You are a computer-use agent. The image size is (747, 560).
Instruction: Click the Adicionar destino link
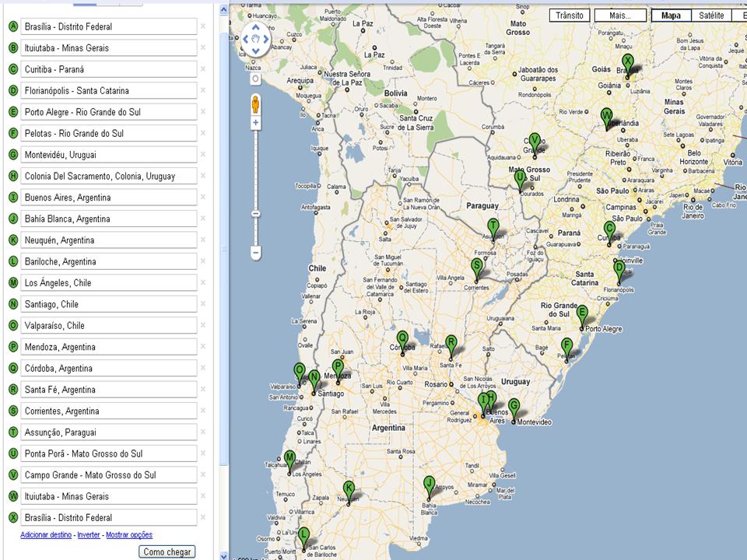tap(46, 535)
